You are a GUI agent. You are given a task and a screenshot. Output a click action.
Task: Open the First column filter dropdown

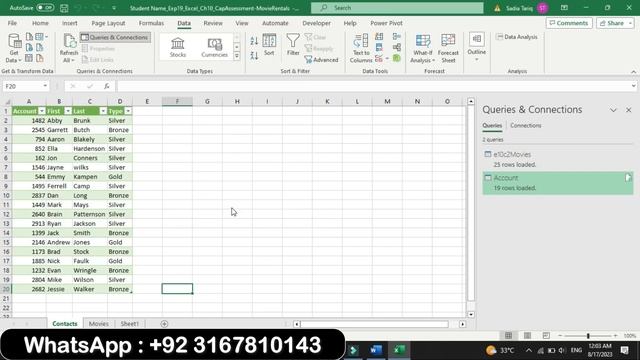point(68,111)
